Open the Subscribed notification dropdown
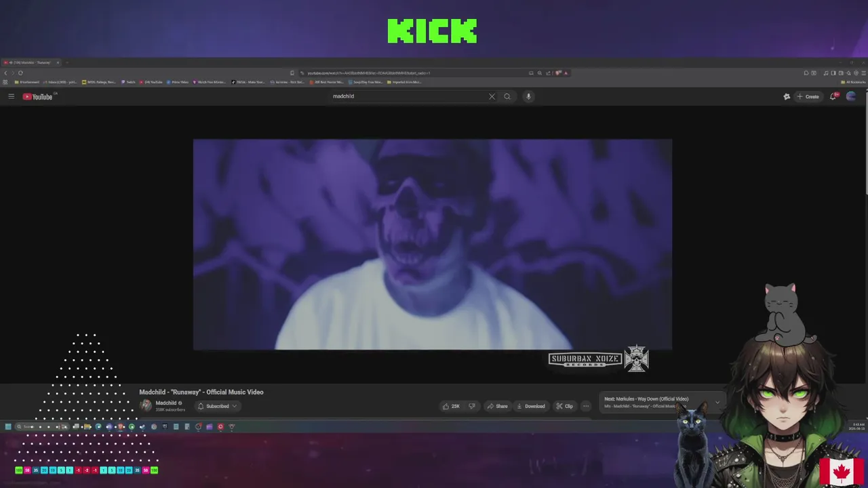 point(217,406)
